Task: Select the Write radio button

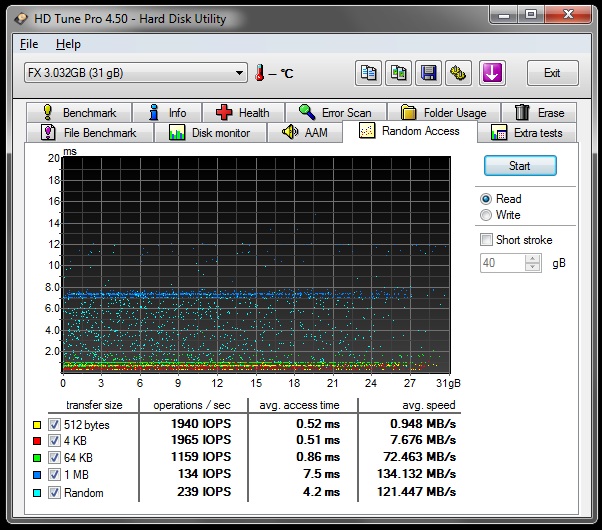Action: click(x=487, y=215)
